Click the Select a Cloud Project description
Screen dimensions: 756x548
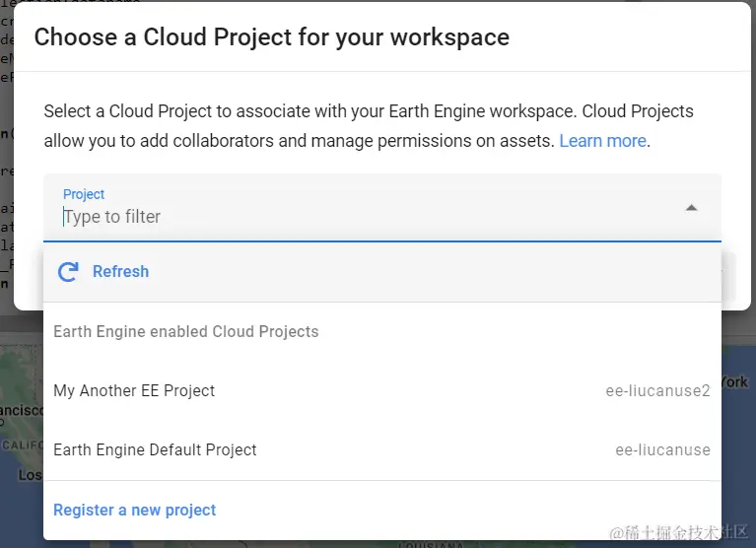pyautogui.click(x=369, y=126)
